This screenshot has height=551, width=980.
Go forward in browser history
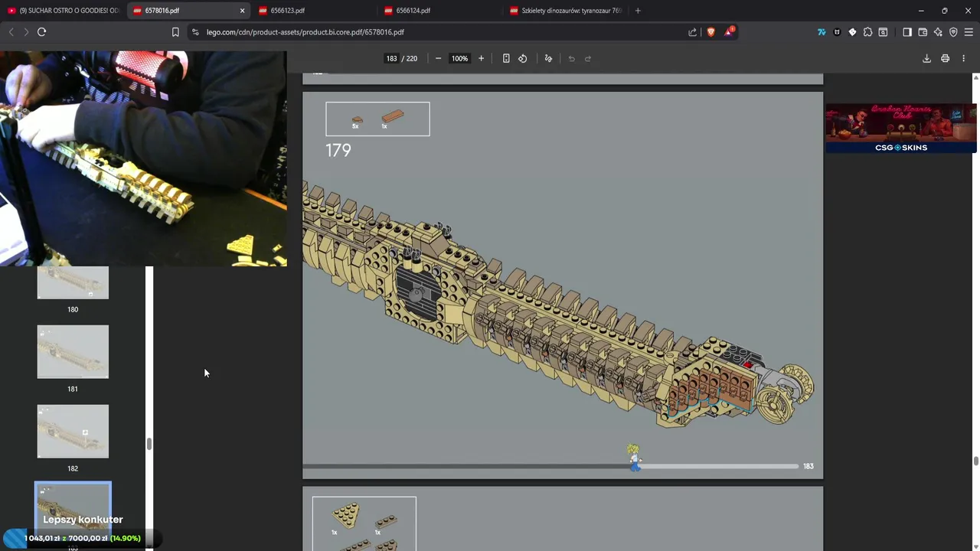26,32
